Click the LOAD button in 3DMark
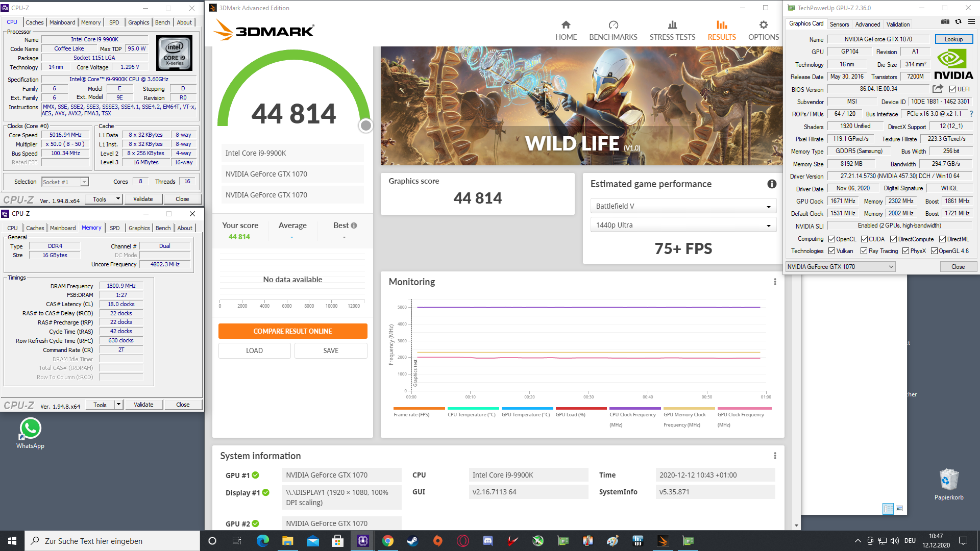The width and height of the screenshot is (980, 551). (254, 350)
